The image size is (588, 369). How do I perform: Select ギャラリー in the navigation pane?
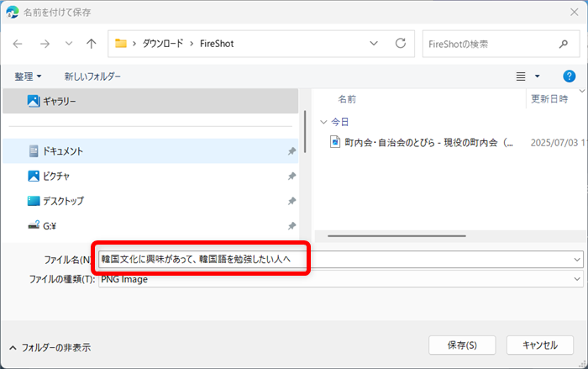pyautogui.click(x=59, y=100)
